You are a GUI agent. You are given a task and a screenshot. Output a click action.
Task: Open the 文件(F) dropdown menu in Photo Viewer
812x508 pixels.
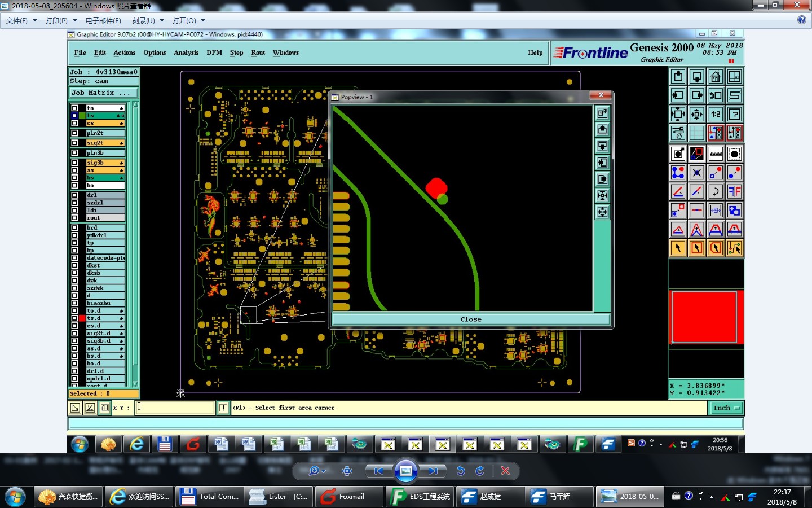pyautogui.click(x=21, y=20)
